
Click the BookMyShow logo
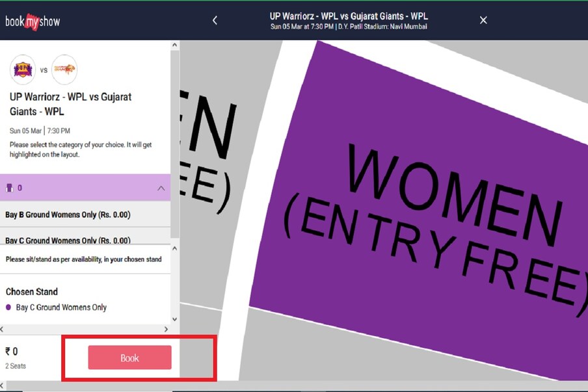33,21
